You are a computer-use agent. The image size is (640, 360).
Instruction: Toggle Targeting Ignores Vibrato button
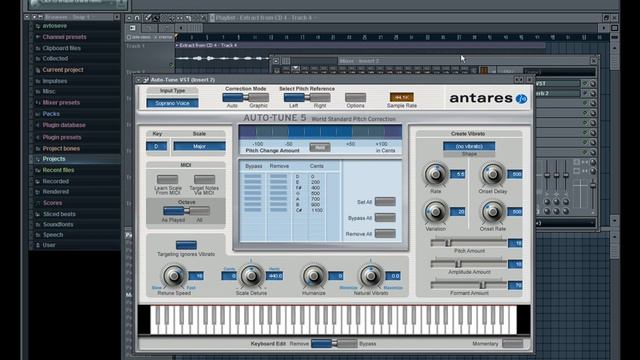(186, 245)
